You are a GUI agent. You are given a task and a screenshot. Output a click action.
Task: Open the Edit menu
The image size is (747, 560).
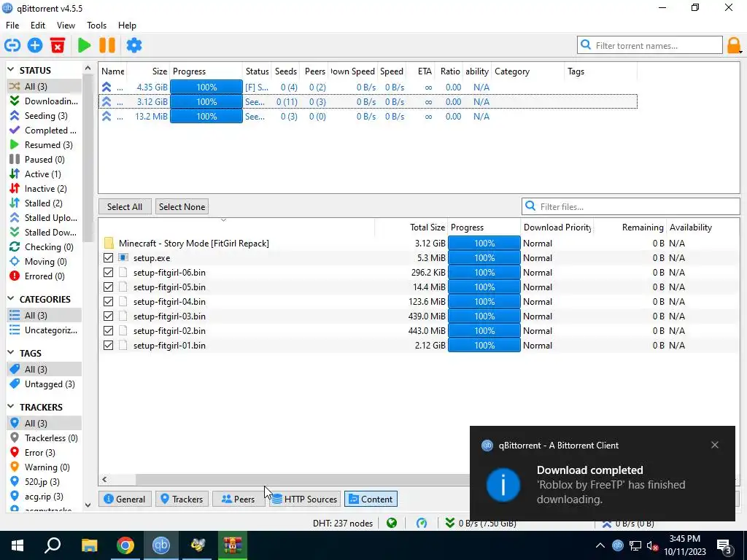[x=38, y=26]
